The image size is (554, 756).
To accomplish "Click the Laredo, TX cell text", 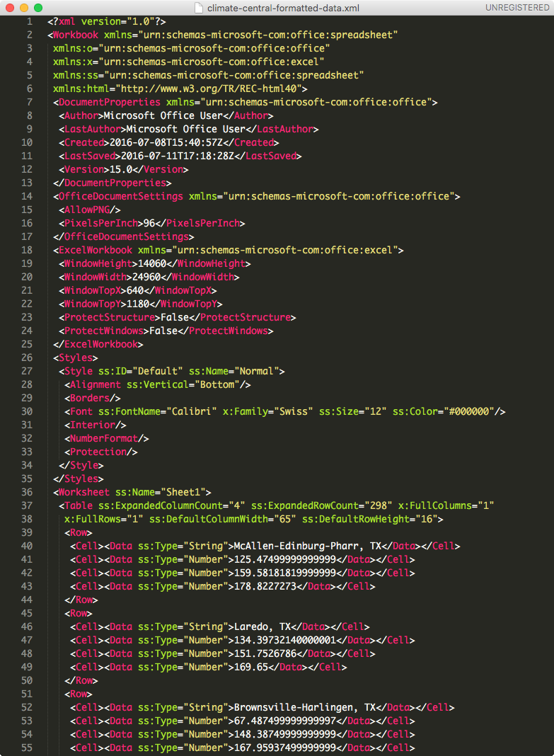I will pyautogui.click(x=262, y=626).
